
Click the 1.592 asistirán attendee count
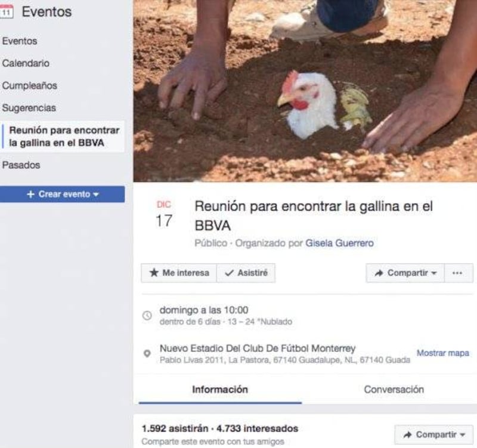point(175,428)
